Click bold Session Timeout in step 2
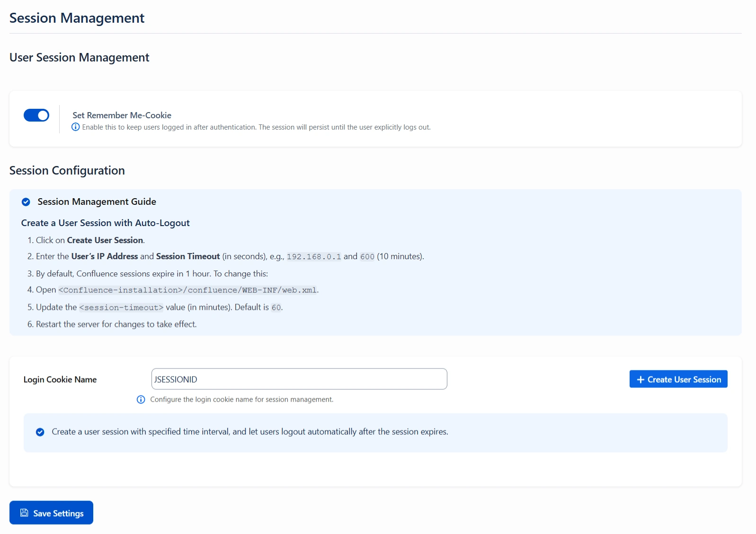The image size is (756, 534). point(188,256)
